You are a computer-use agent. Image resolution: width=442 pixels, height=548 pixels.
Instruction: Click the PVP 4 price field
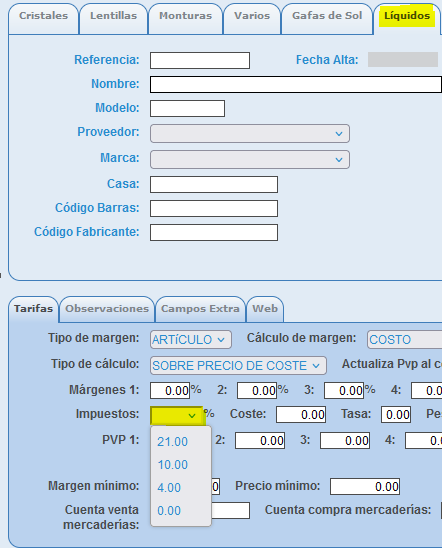423,440
